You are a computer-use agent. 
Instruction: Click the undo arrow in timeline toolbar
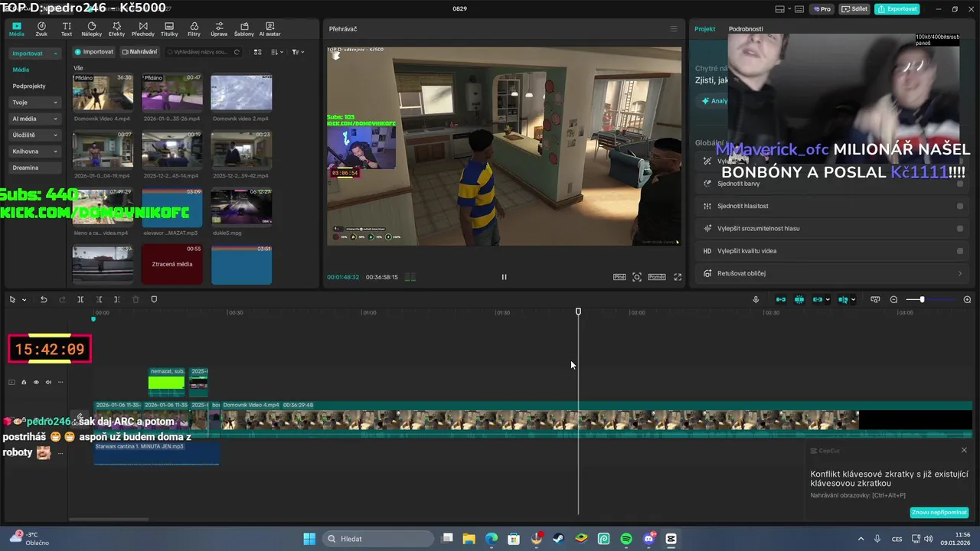pyautogui.click(x=44, y=299)
